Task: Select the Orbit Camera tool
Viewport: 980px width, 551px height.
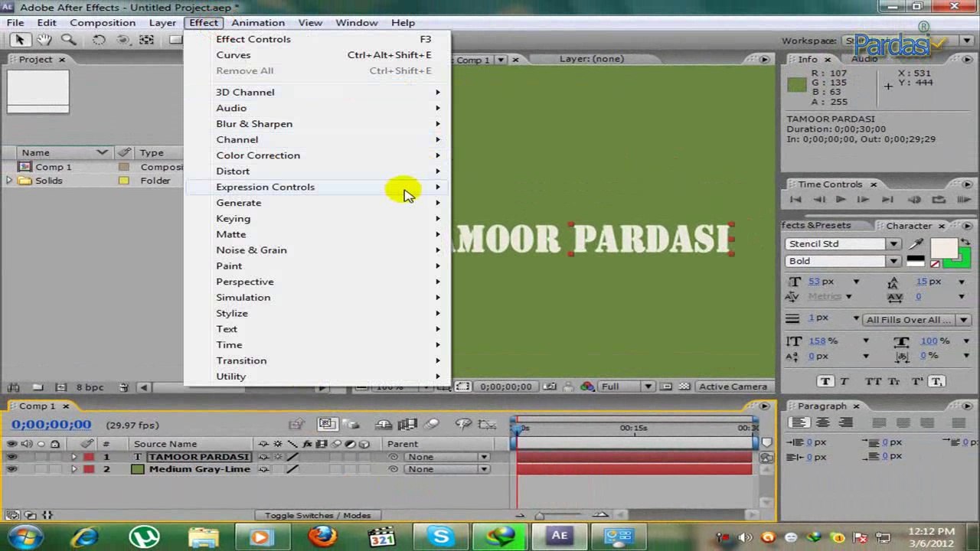Action: click(122, 40)
